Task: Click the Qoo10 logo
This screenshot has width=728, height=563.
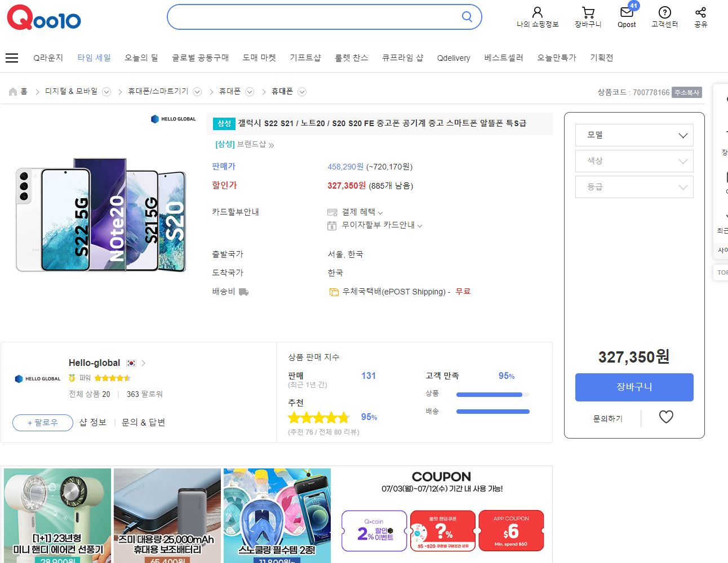Action: [44, 17]
